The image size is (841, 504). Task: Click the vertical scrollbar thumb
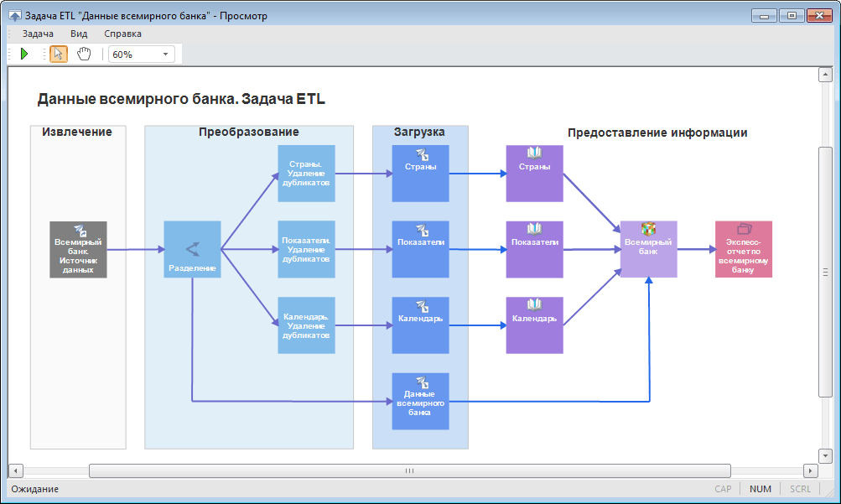pos(825,272)
